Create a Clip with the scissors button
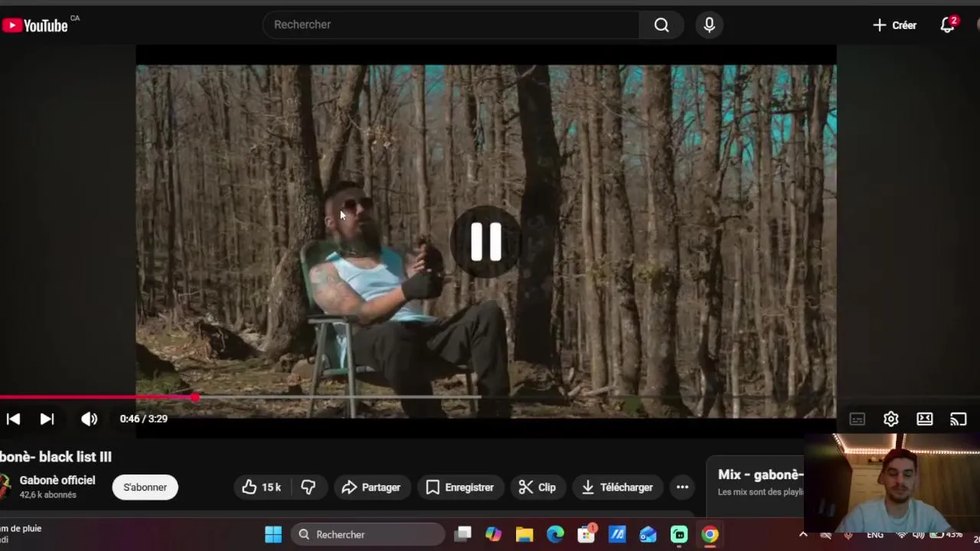 coord(537,487)
